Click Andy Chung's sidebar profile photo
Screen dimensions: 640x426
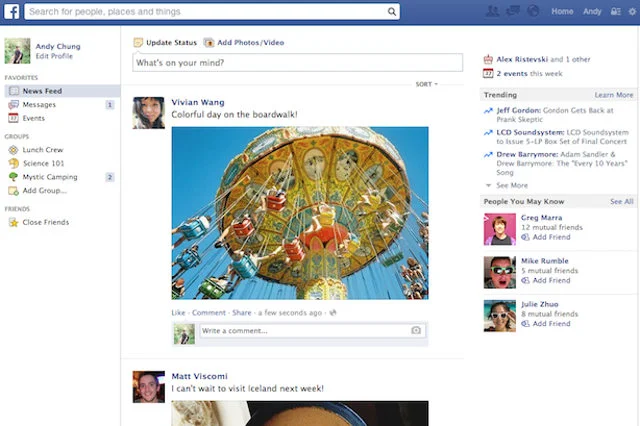(17, 51)
